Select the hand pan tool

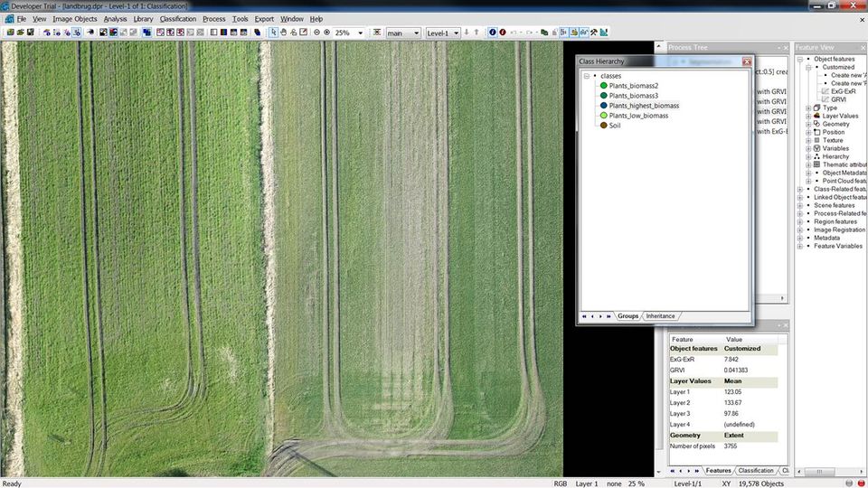click(283, 33)
